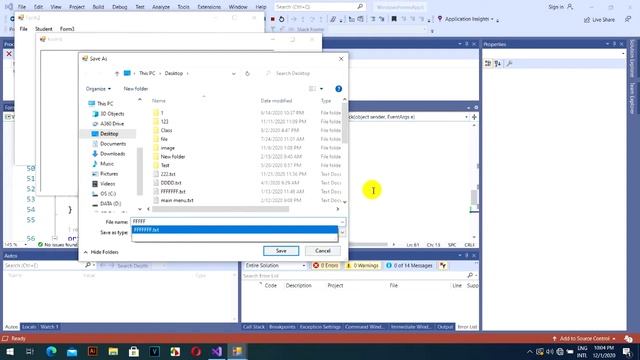Select the image folder in file list
Image resolution: width=640 pixels, height=360 pixels.
167,148
